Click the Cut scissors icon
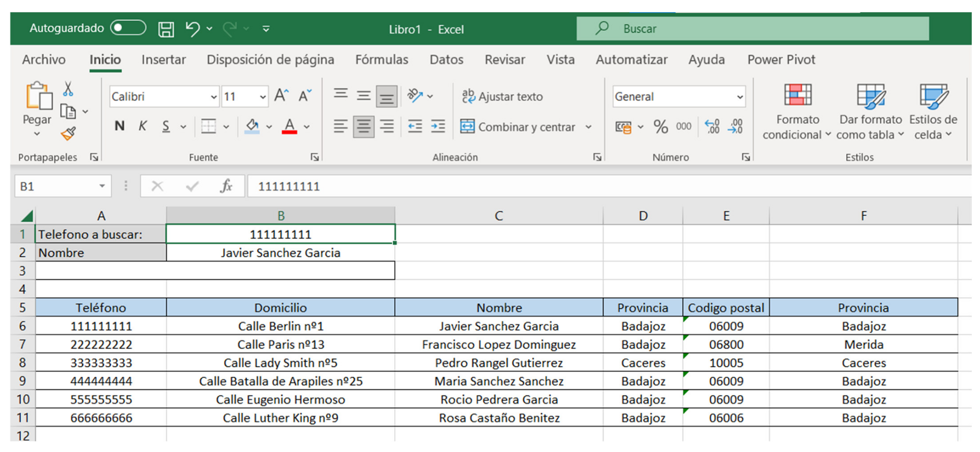The height and width of the screenshot is (452, 980). coord(68,89)
